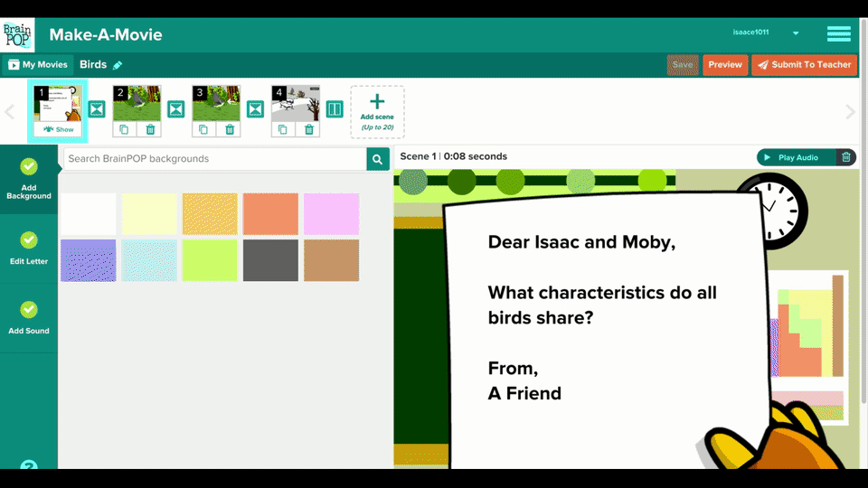Delete scene 3

pos(229,129)
